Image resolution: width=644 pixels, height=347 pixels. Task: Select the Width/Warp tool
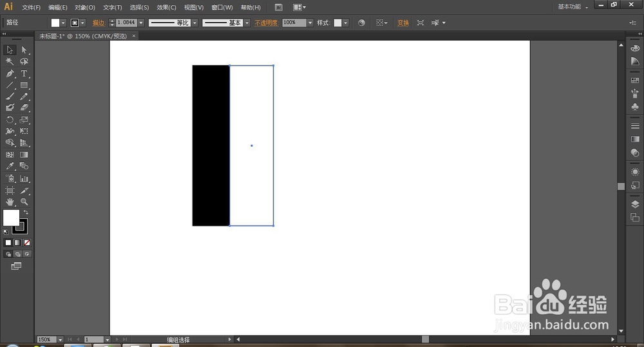point(10,131)
